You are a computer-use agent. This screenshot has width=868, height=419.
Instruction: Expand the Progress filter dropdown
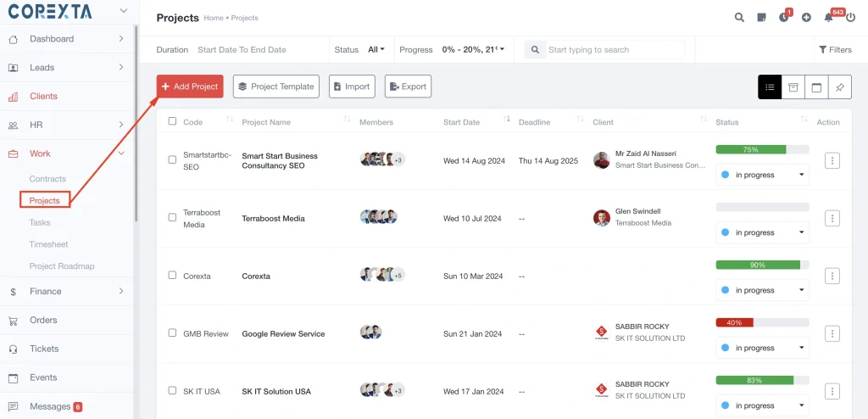click(473, 50)
